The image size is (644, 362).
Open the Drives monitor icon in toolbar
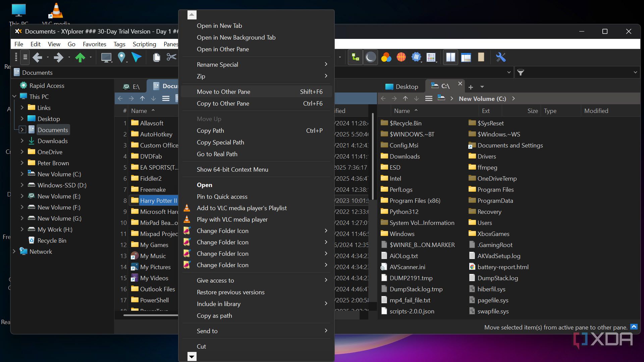point(106,57)
